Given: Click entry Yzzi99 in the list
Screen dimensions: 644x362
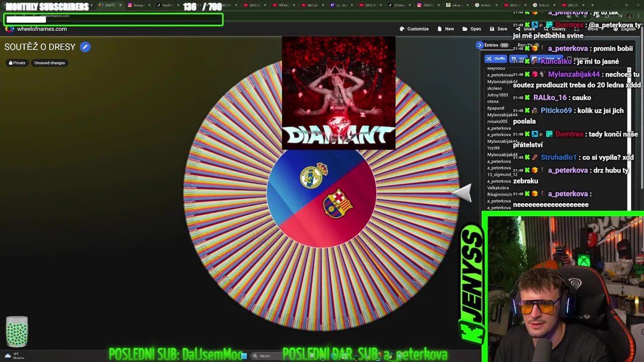Looking at the screenshot, I should 494,148.
